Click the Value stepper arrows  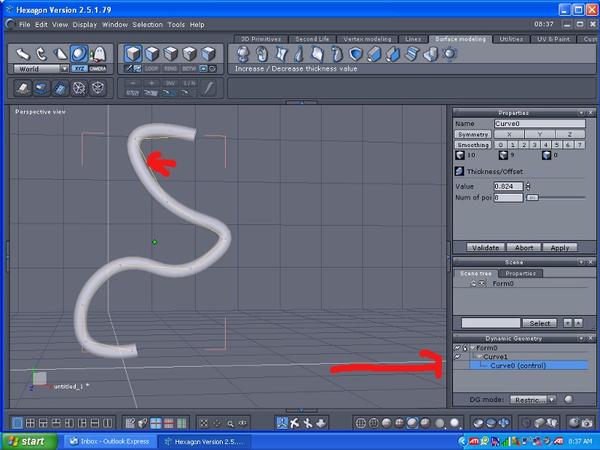pyautogui.click(x=528, y=186)
